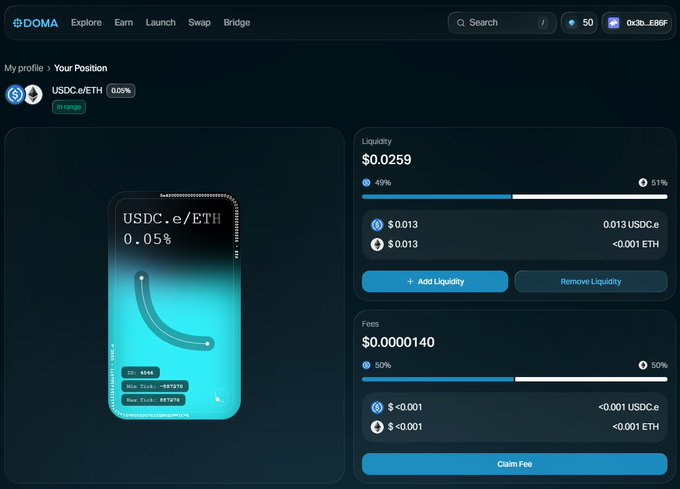The width and height of the screenshot is (680, 489).
Task: Click the plus icon in Add Liquidity
Action: point(410,282)
